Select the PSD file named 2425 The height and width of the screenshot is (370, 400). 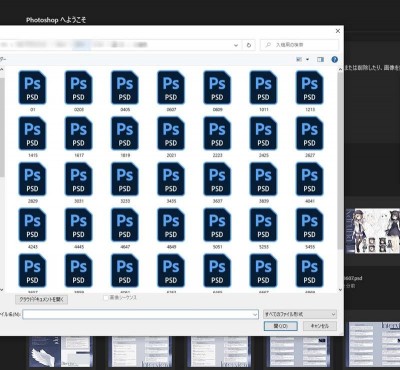(263, 136)
